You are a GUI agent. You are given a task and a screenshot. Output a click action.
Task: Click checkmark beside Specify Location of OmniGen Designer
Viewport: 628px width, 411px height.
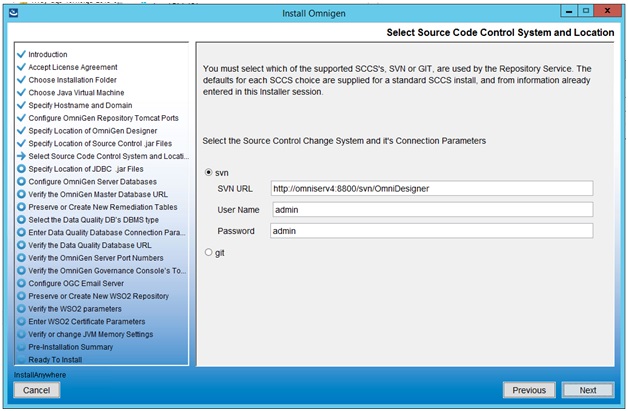pyautogui.click(x=22, y=131)
